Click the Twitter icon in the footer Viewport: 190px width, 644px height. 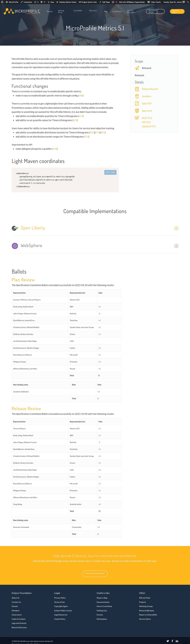[x=168, y=641]
